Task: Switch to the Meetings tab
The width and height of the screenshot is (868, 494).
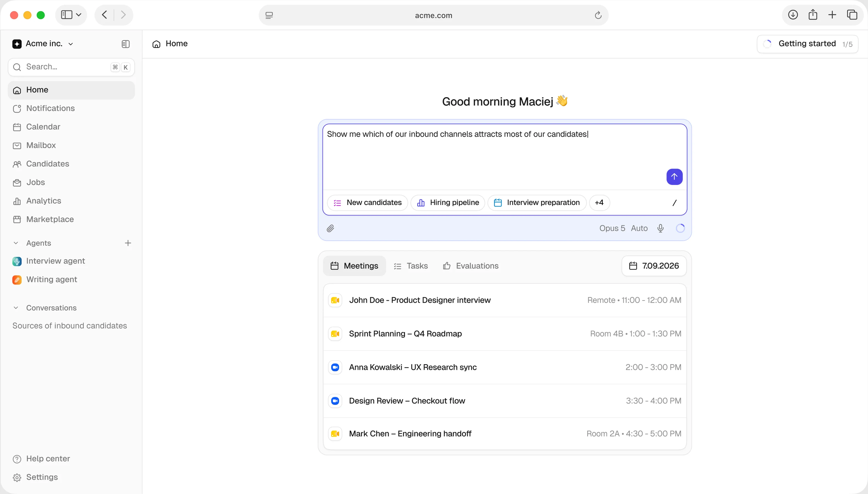Action: (x=354, y=266)
